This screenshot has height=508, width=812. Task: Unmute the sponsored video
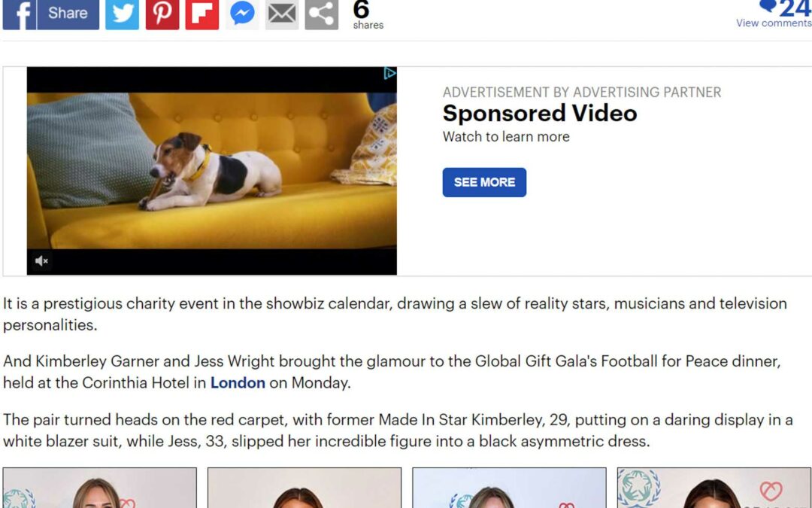coord(41,260)
